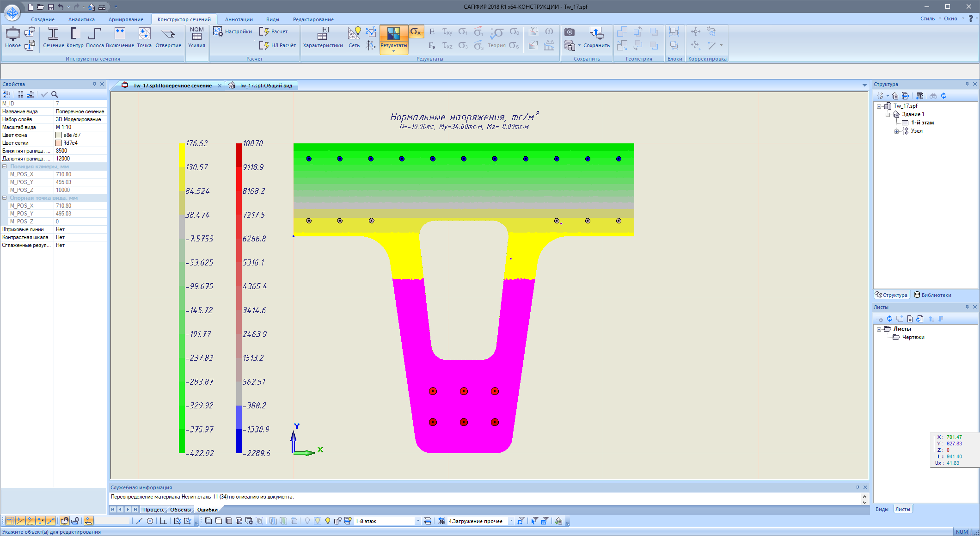The height and width of the screenshot is (536, 980).
Task: Select the Сечение (I-beam) tool
Action: click(x=53, y=37)
